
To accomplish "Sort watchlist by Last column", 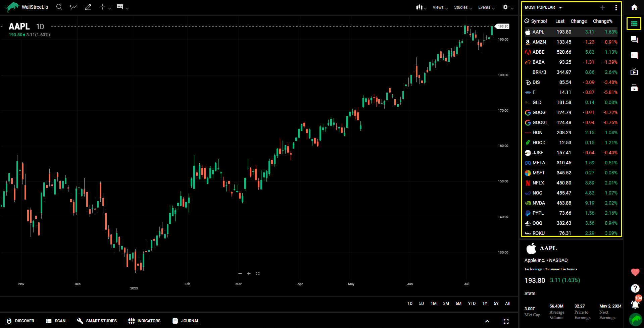I will click(x=560, y=21).
